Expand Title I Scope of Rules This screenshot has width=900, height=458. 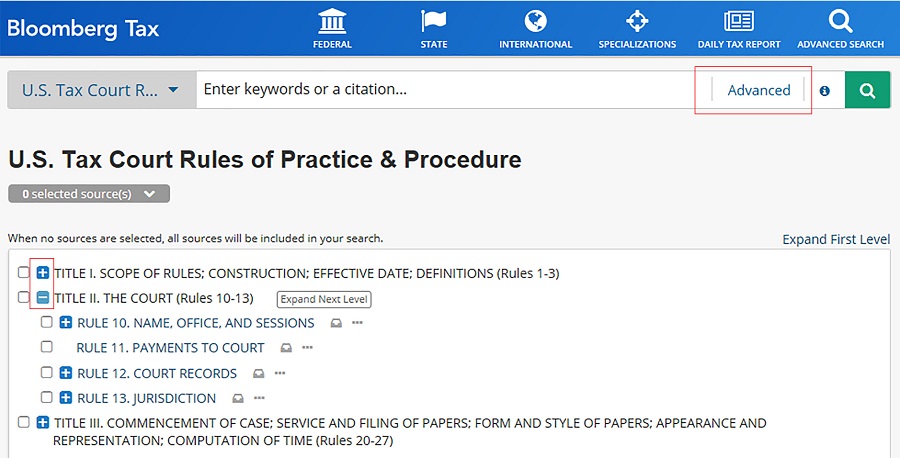tap(43, 272)
